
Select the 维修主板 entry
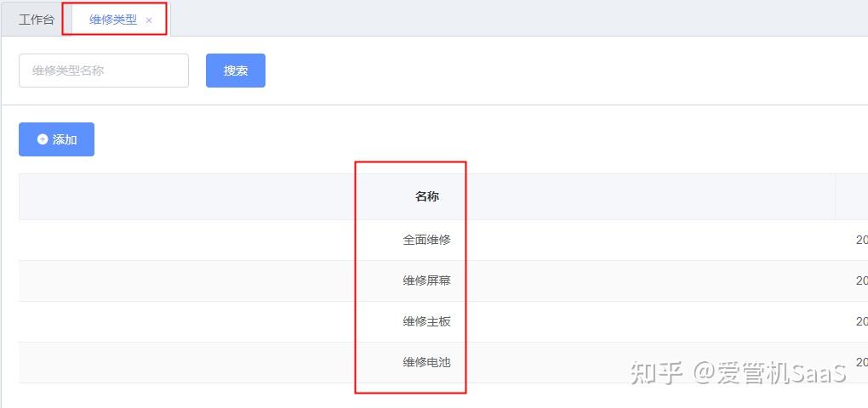[x=427, y=321]
